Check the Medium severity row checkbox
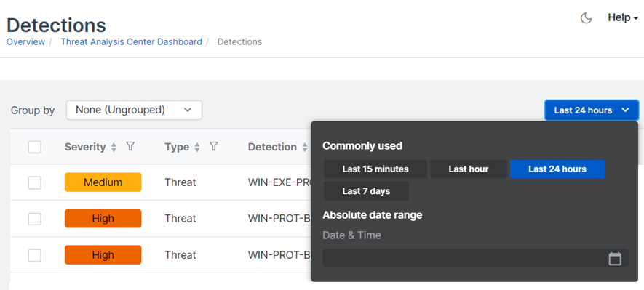Screen dimensions: 644x290 click(34, 182)
